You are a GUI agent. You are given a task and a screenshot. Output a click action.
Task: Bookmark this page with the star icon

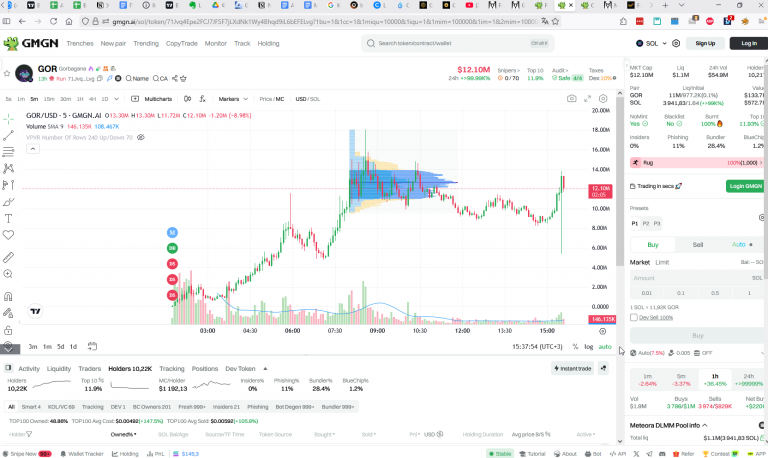point(555,22)
